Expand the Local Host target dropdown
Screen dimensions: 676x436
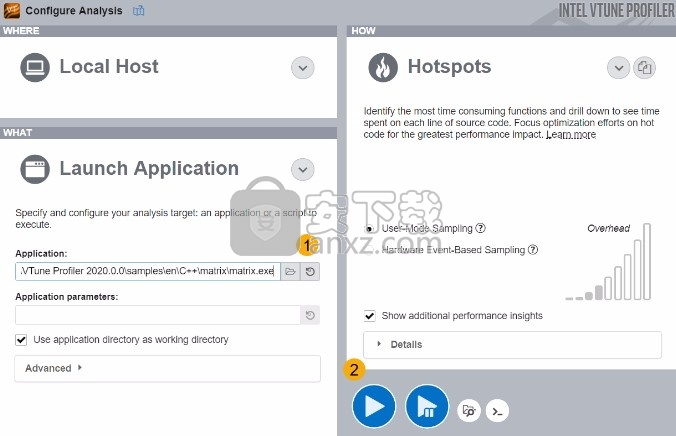pyautogui.click(x=303, y=68)
